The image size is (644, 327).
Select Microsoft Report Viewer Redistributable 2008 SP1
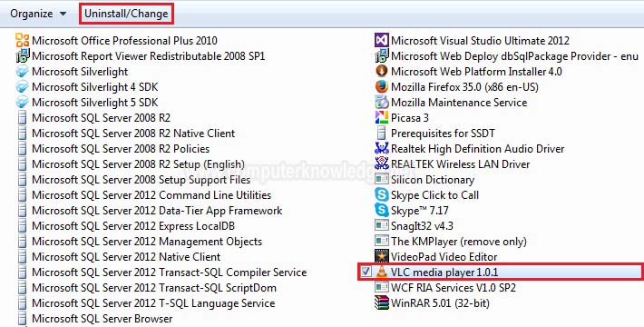click(x=148, y=56)
